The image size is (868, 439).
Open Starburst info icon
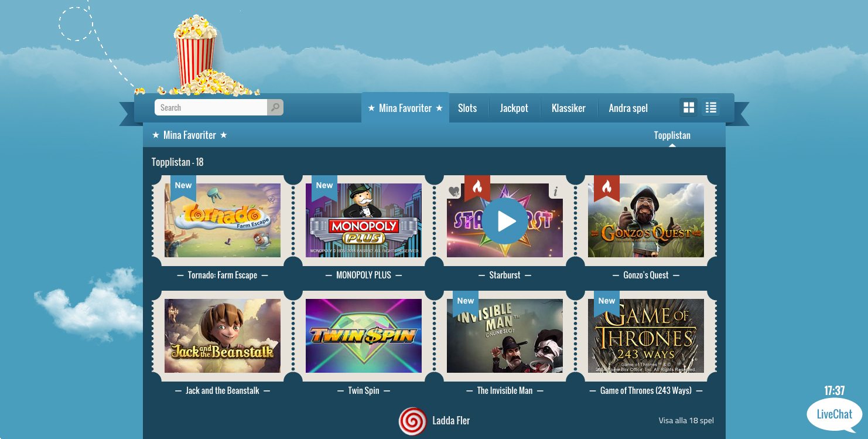[556, 191]
